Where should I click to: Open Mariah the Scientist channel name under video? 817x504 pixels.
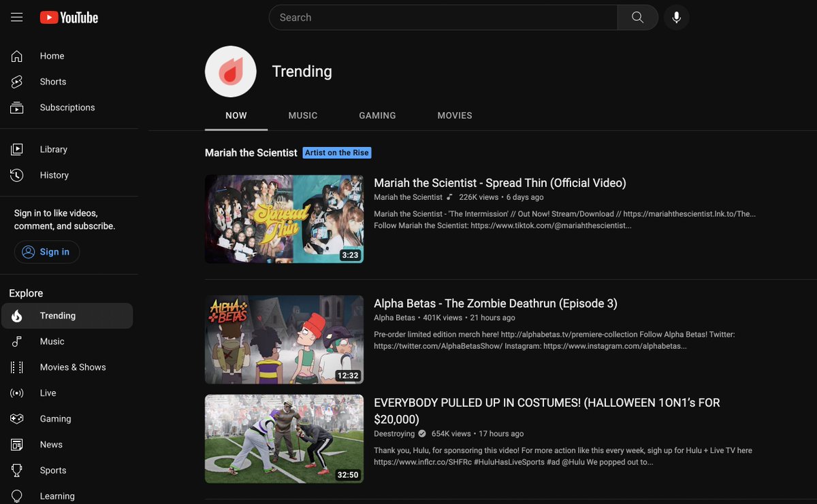408,197
